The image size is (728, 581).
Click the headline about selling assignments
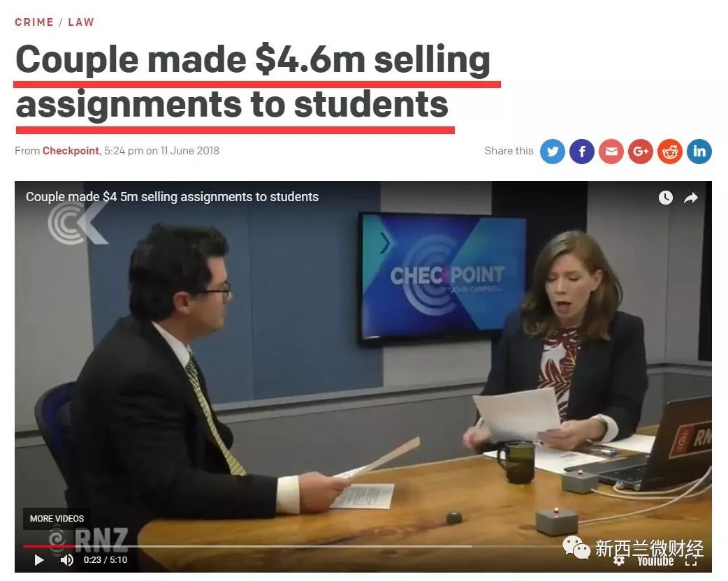(x=253, y=82)
